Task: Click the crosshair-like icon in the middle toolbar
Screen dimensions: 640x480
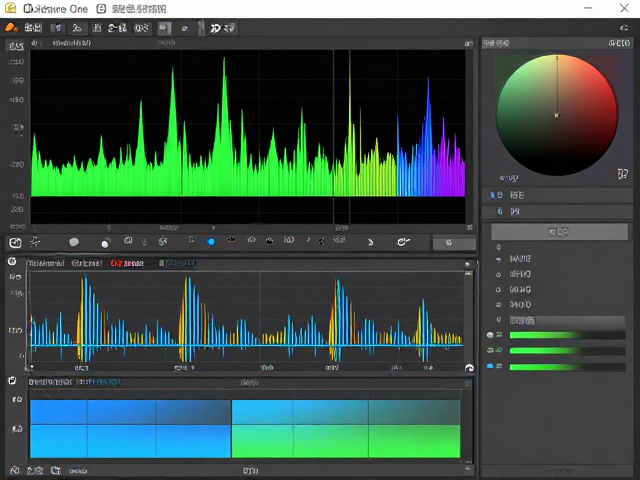Action: point(35,242)
